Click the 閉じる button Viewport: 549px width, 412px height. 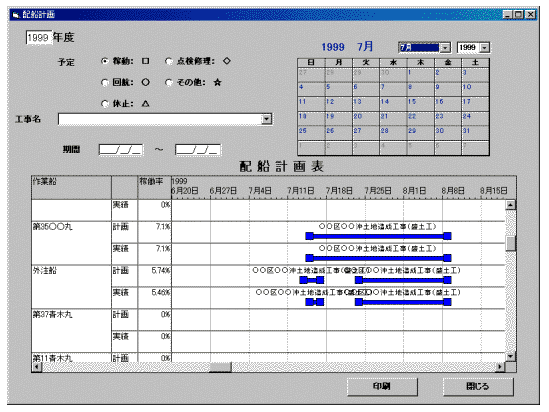coord(478,386)
